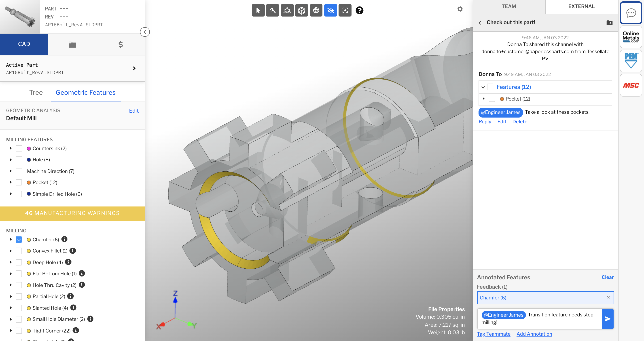Screen dimensions: 644x341
Task: Open the help question mark icon
Action: click(x=359, y=10)
